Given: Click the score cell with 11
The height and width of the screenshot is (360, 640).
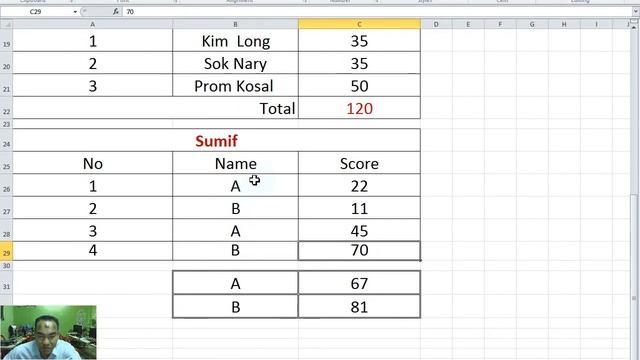Looking at the screenshot, I should 359,208.
